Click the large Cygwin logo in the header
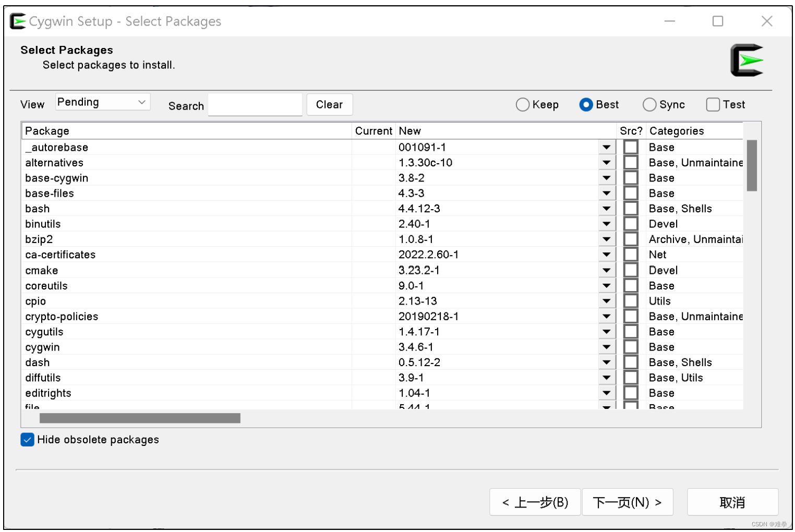 pyautogui.click(x=746, y=61)
